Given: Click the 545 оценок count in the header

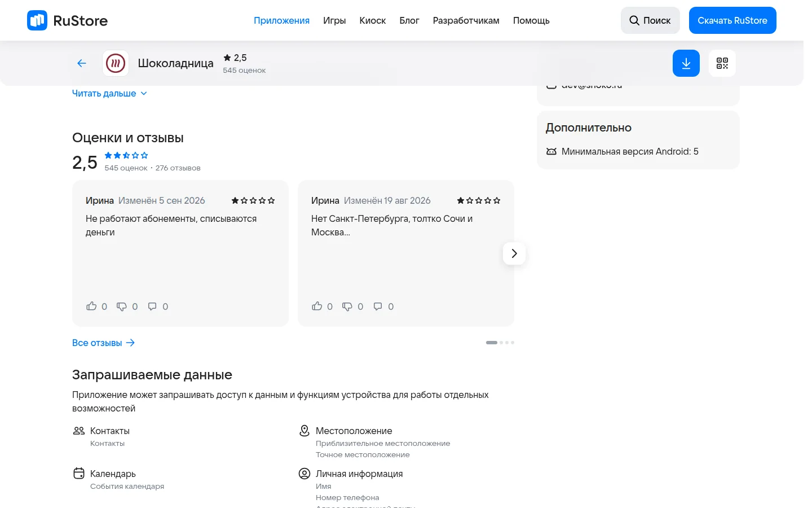Looking at the screenshot, I should click(244, 71).
